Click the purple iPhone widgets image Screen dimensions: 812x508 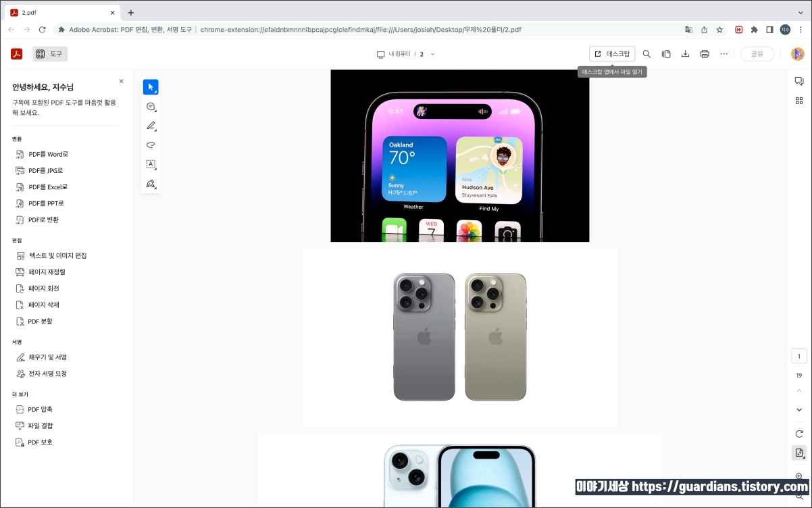coord(460,155)
